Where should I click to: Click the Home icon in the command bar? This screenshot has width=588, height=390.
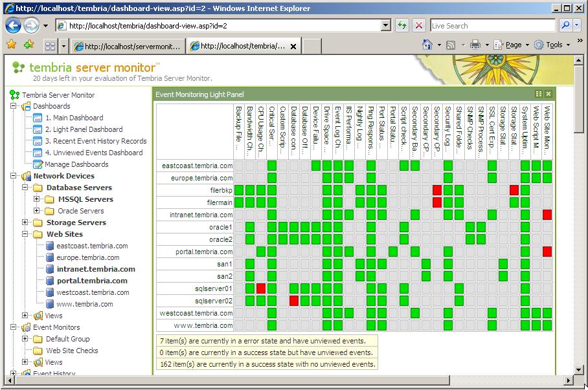pyautogui.click(x=427, y=45)
